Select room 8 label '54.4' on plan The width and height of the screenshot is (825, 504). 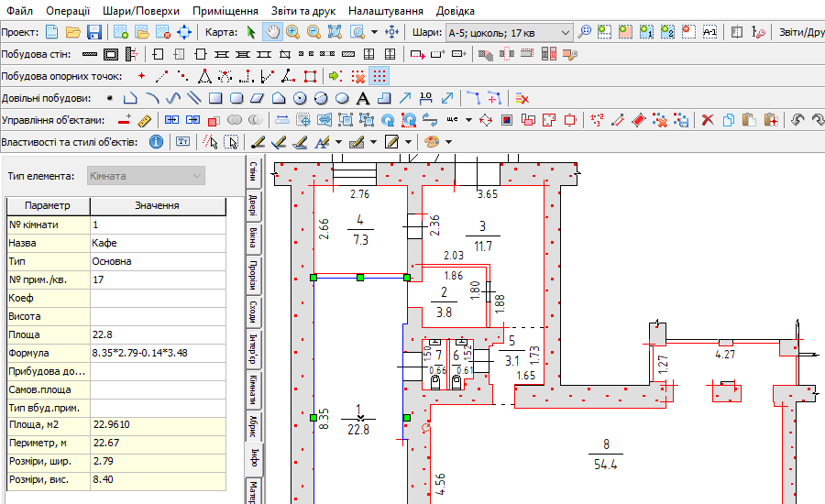pos(606,466)
